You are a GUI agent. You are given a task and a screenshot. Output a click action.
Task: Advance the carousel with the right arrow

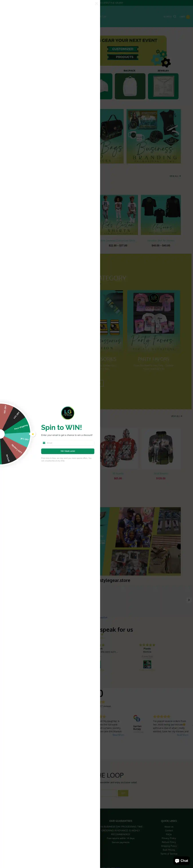pyautogui.click(x=189, y=600)
